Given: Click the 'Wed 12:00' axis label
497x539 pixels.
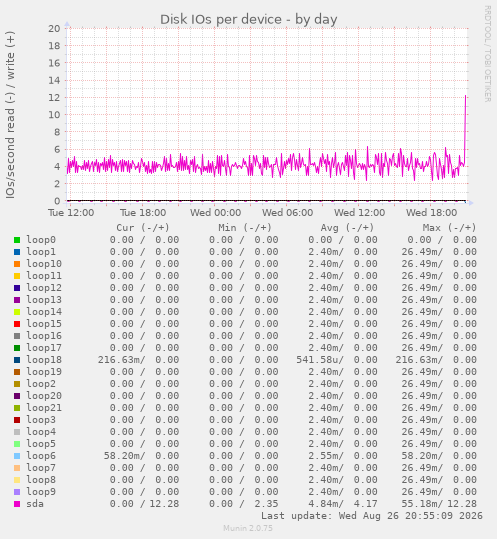Looking at the screenshot, I should pyautogui.click(x=360, y=212).
